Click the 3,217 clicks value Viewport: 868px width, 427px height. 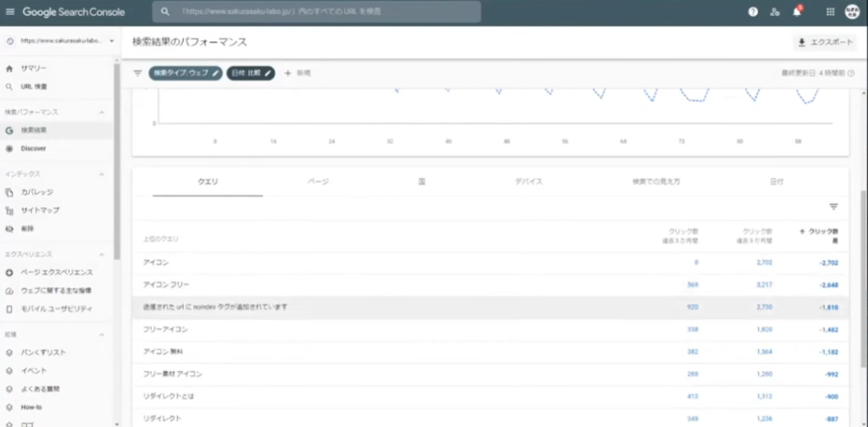click(x=764, y=285)
